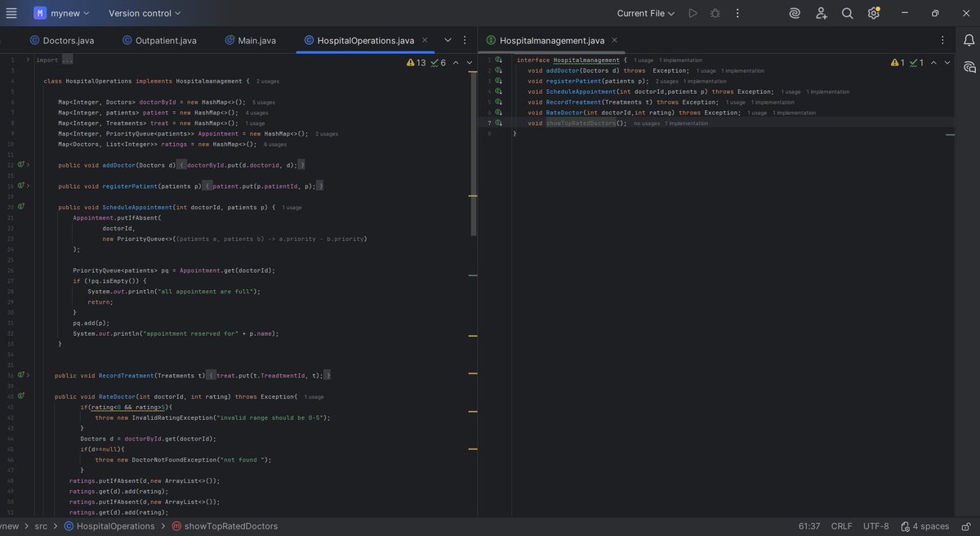Go to previous problem in Hospitalmanagement.java
The image size is (980, 536).
point(933,62)
